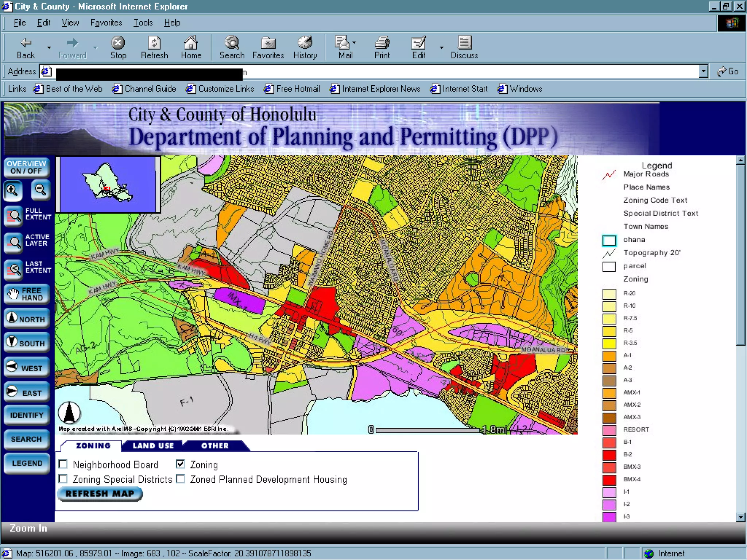Click the B-2 red legend swatch
This screenshot has width=747, height=560.
(609, 455)
